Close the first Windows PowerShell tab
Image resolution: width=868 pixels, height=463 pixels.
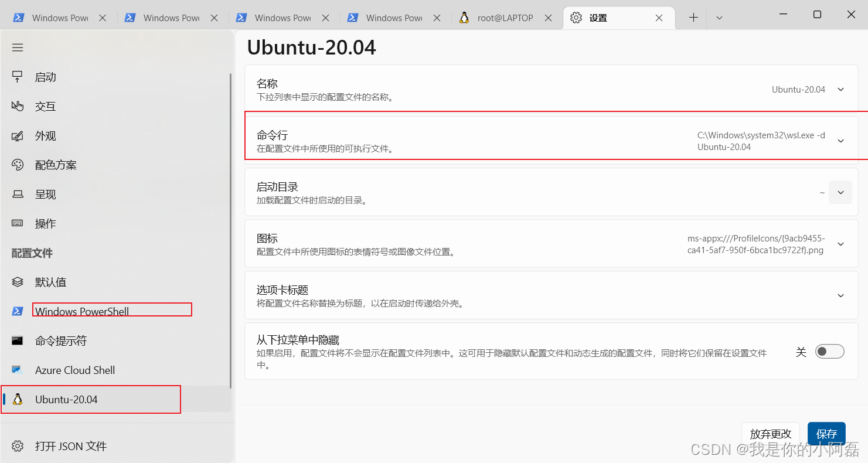click(103, 18)
